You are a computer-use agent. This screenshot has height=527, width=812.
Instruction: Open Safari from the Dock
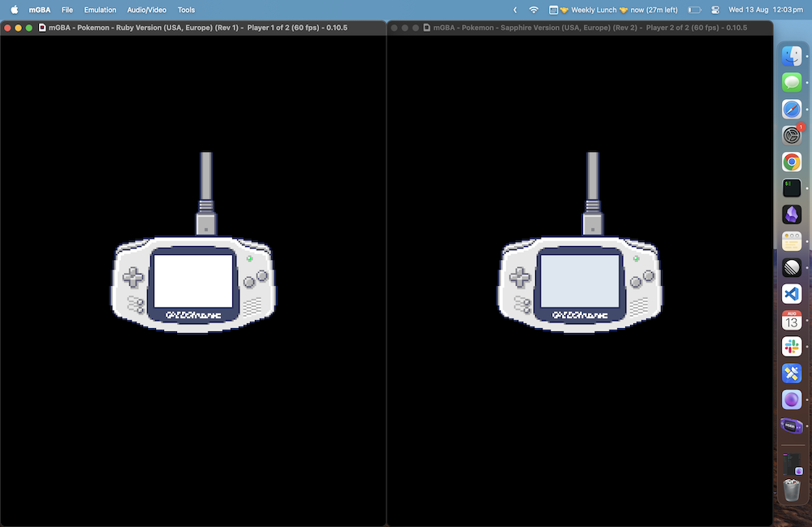[x=791, y=110]
